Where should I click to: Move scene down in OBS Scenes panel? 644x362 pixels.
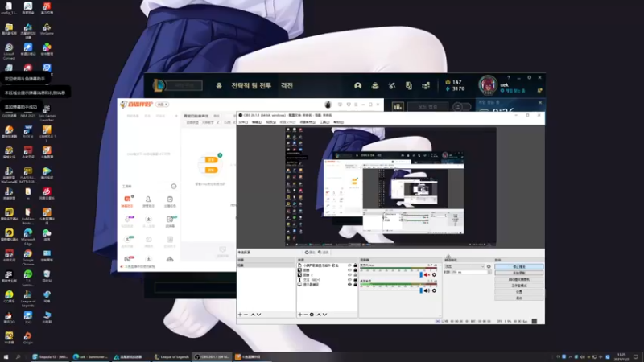258,315
